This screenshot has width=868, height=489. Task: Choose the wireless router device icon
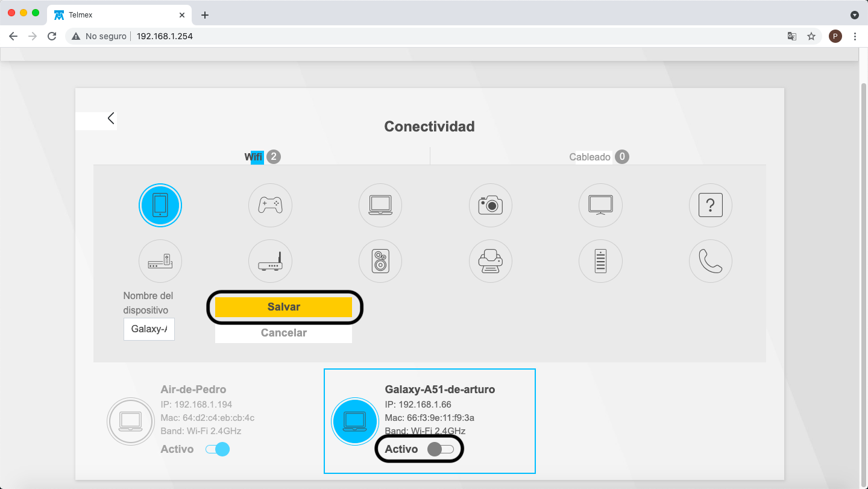point(270,261)
